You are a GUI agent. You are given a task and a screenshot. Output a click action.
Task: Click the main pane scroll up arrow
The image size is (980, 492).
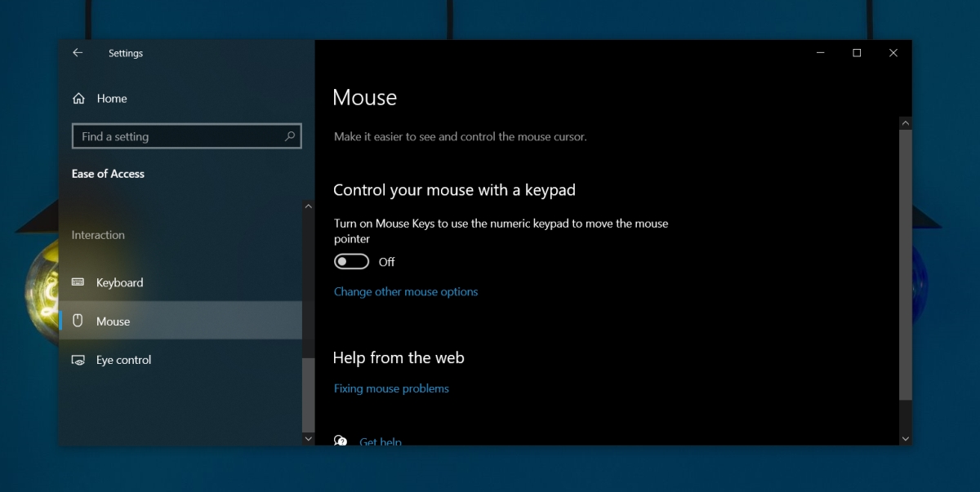905,122
